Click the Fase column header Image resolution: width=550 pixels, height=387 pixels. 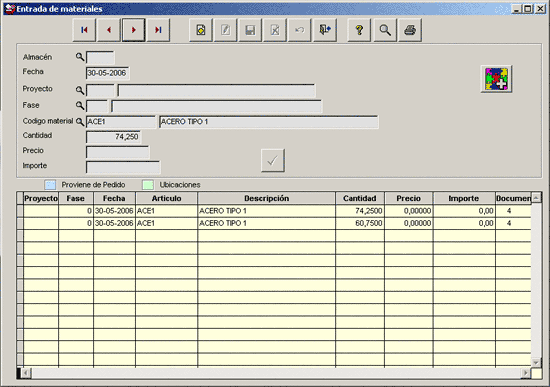76,198
